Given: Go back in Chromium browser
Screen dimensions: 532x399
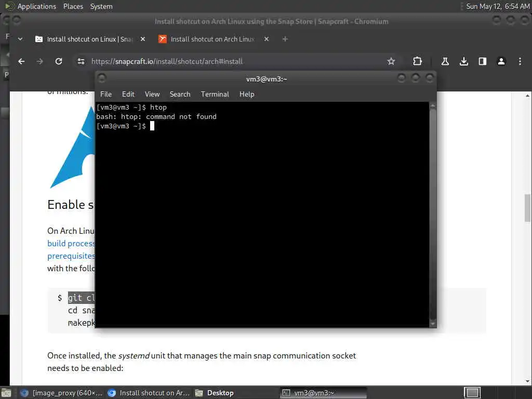Looking at the screenshot, I should (x=21, y=61).
